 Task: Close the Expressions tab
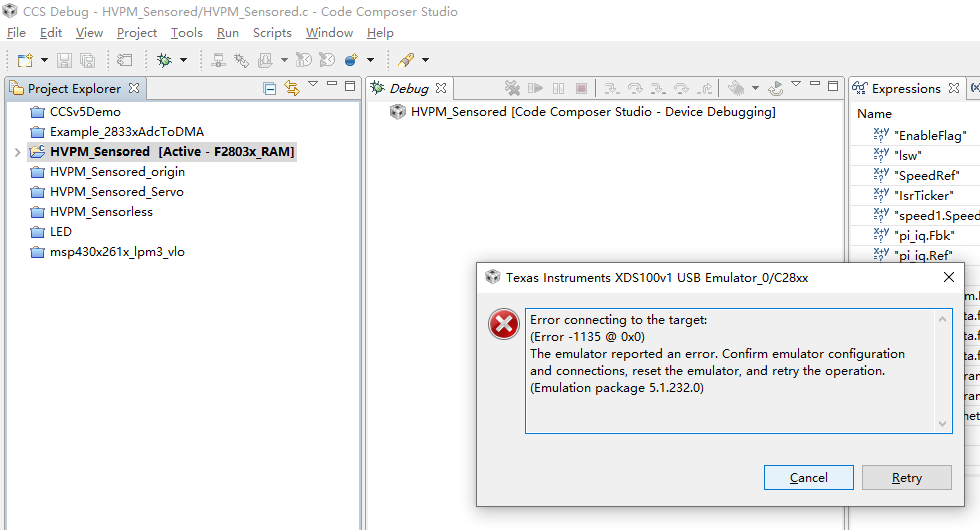pos(954,88)
